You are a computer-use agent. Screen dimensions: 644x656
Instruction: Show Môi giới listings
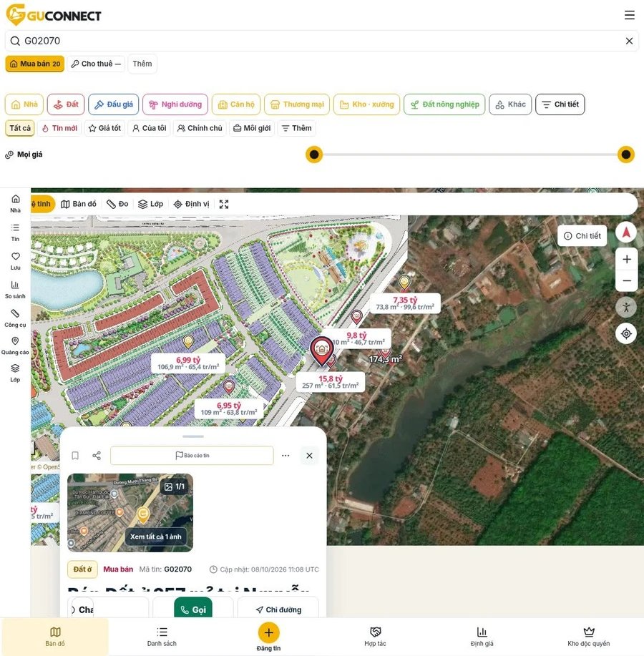[252, 129]
